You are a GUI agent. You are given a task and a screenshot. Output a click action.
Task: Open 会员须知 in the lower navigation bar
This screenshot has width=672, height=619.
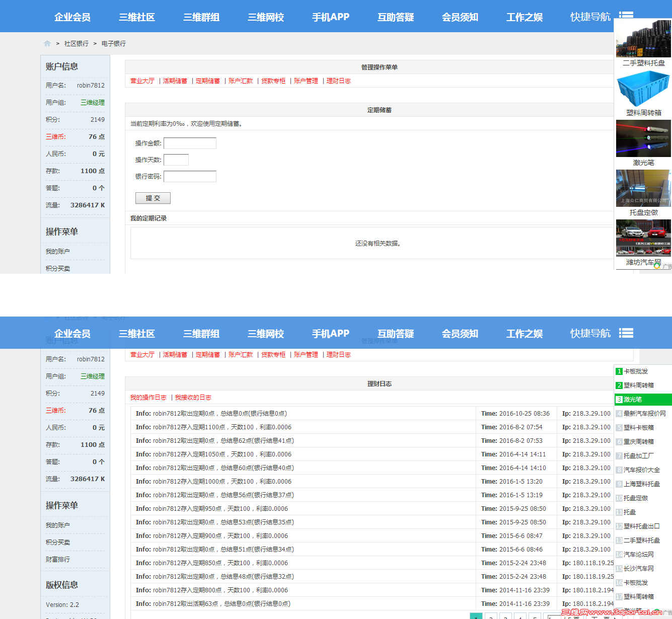[460, 334]
